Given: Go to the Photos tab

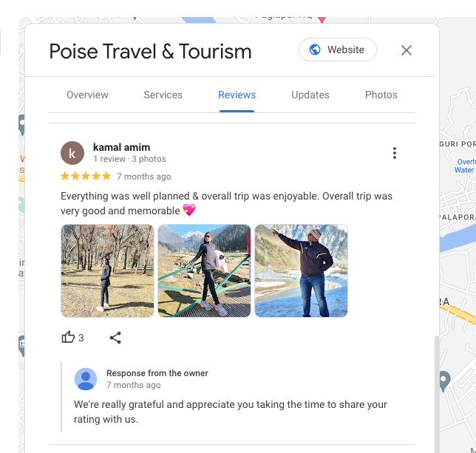Looking at the screenshot, I should pyautogui.click(x=381, y=95).
